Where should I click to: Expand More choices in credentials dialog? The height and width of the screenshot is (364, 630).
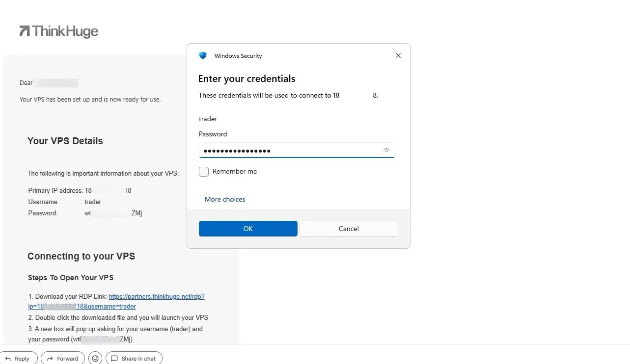click(225, 199)
